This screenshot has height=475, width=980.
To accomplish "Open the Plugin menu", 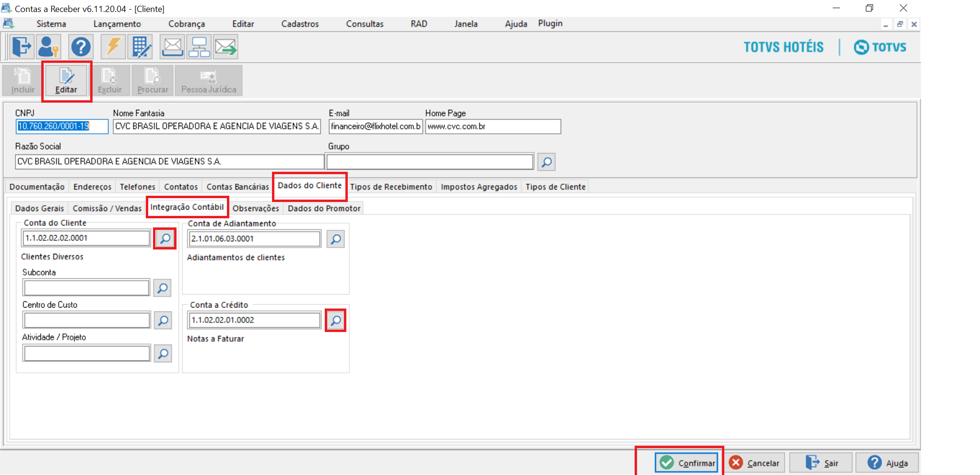I will click(550, 24).
